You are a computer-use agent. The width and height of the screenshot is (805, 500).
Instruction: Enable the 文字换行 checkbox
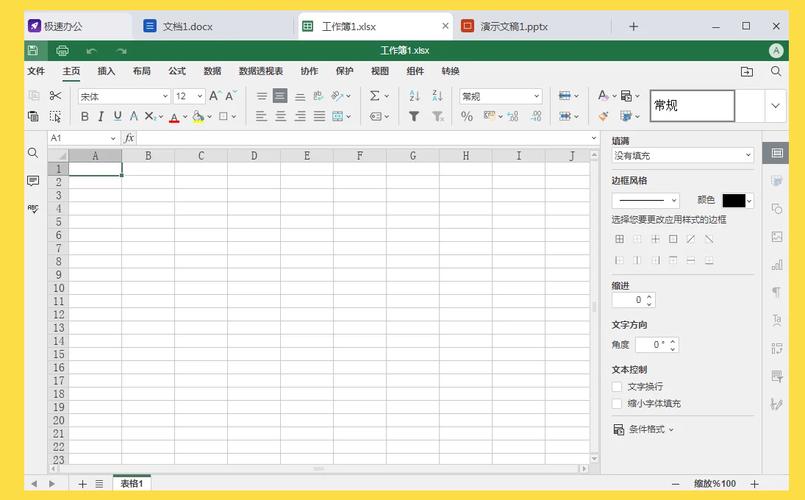point(617,387)
